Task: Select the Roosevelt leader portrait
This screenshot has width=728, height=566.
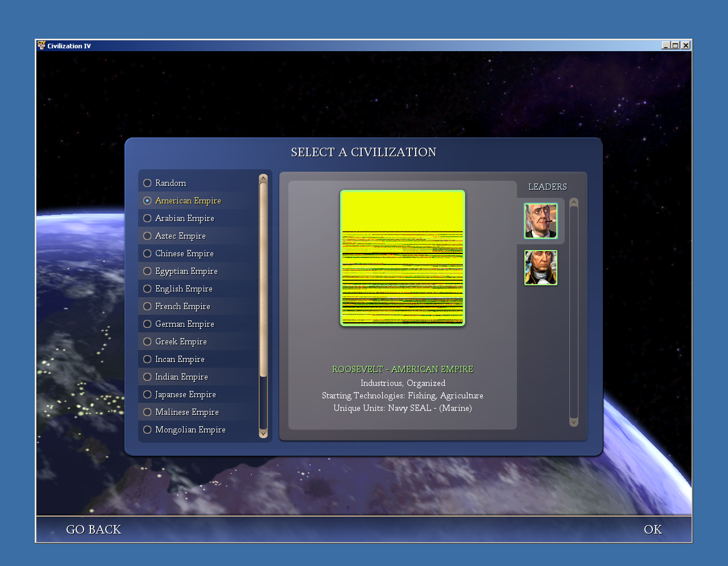Action: [540, 221]
